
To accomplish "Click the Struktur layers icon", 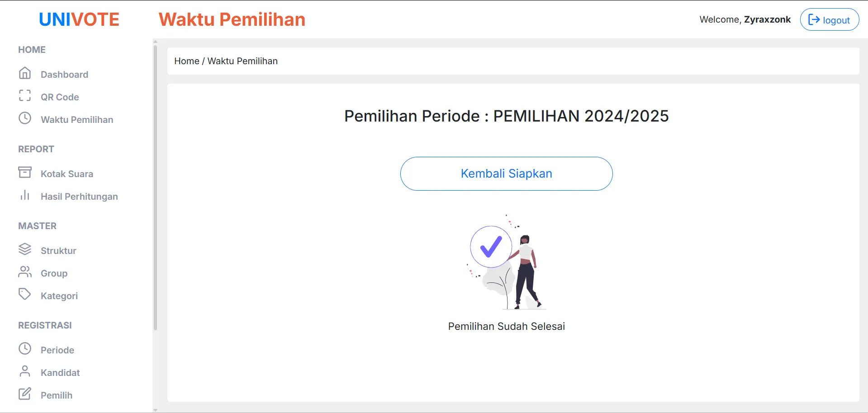I will (x=25, y=249).
